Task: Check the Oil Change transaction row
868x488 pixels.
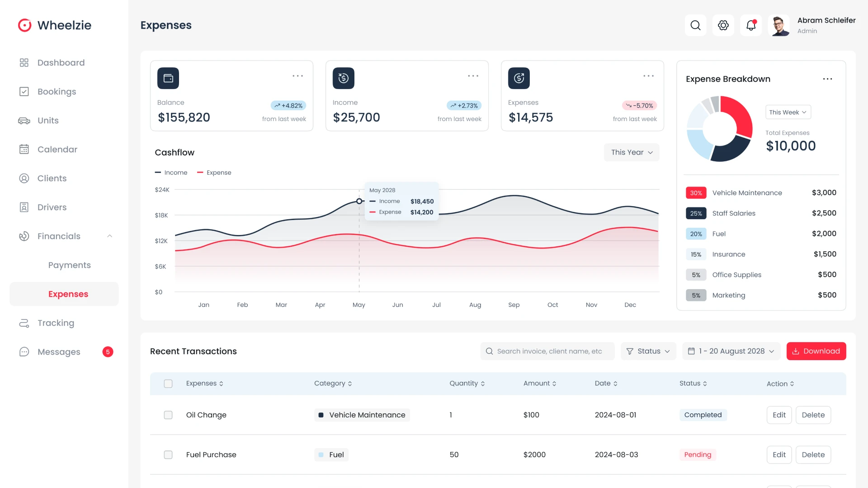Action: [168, 415]
